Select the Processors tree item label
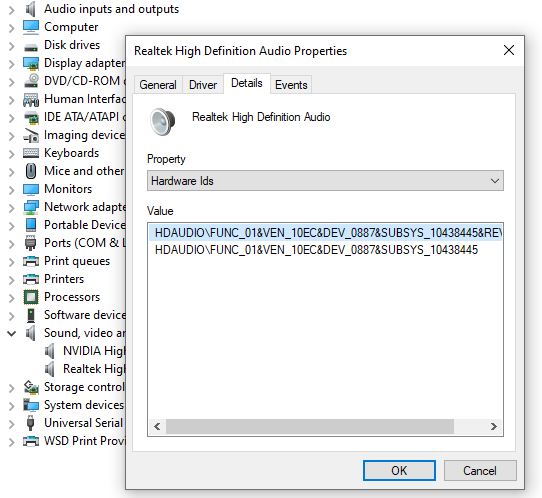 (x=72, y=297)
